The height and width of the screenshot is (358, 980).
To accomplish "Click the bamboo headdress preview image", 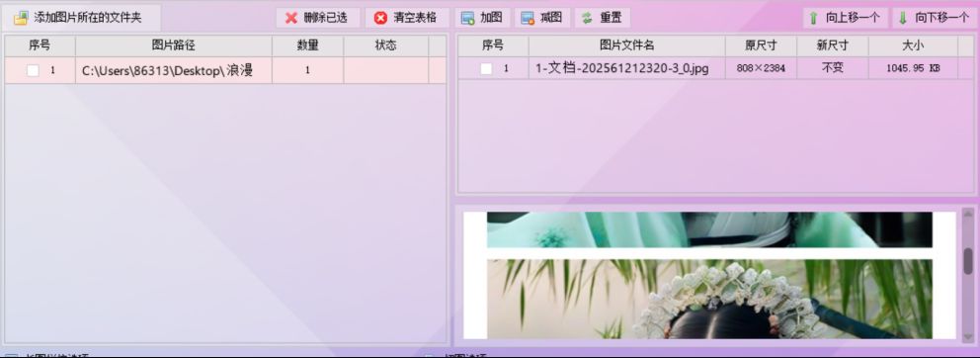I will pyautogui.click(x=709, y=300).
